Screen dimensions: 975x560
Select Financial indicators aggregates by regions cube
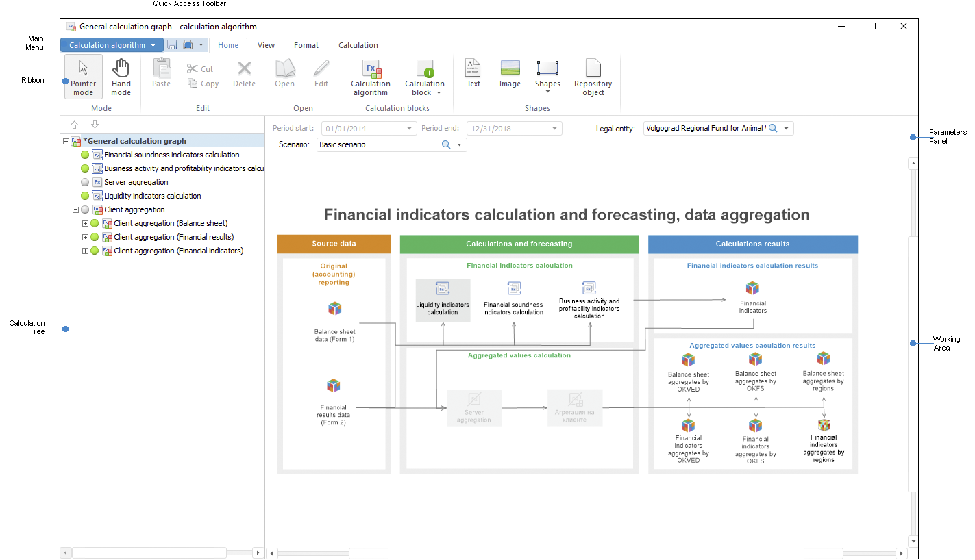point(824,424)
